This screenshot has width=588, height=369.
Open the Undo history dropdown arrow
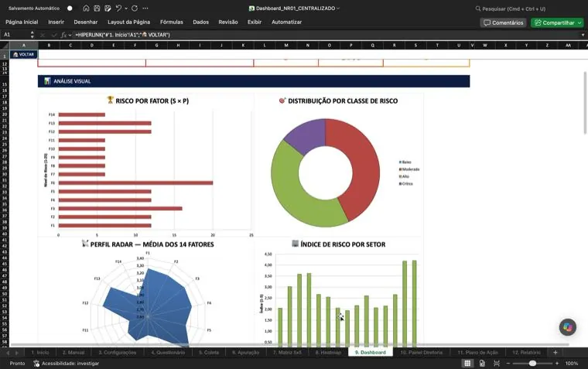click(x=126, y=9)
